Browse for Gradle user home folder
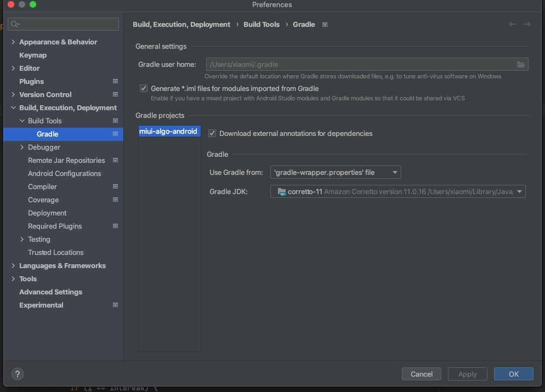This screenshot has width=545, height=392. (520, 64)
